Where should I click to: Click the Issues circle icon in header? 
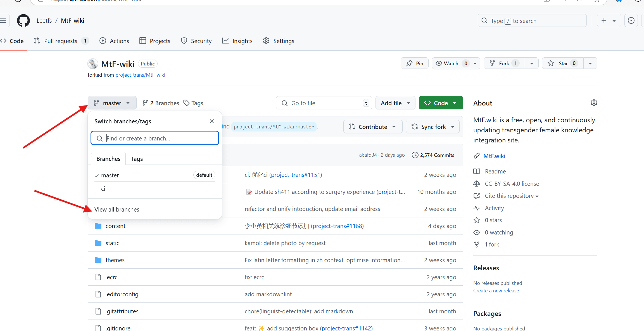(631, 21)
